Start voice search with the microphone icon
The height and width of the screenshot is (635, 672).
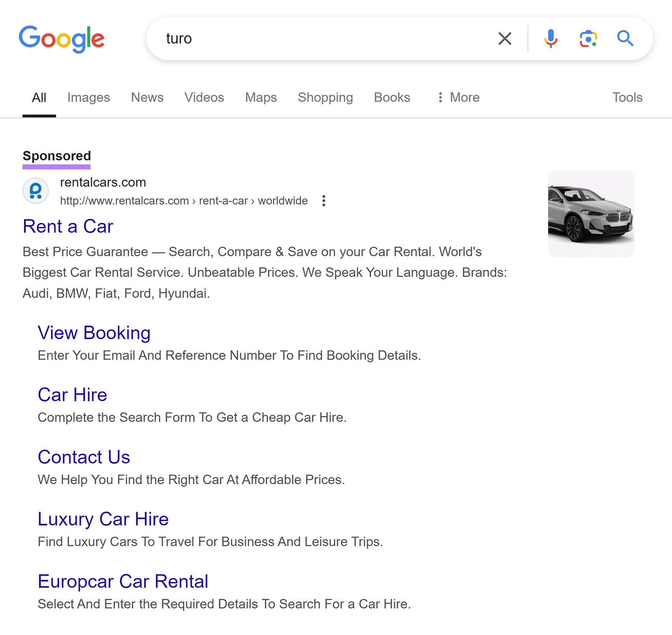click(x=551, y=39)
